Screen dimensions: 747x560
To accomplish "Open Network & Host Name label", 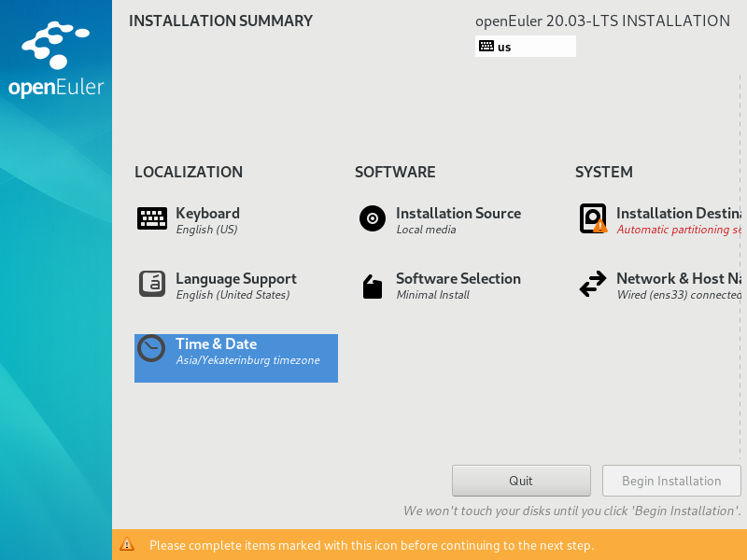I will point(679,278).
